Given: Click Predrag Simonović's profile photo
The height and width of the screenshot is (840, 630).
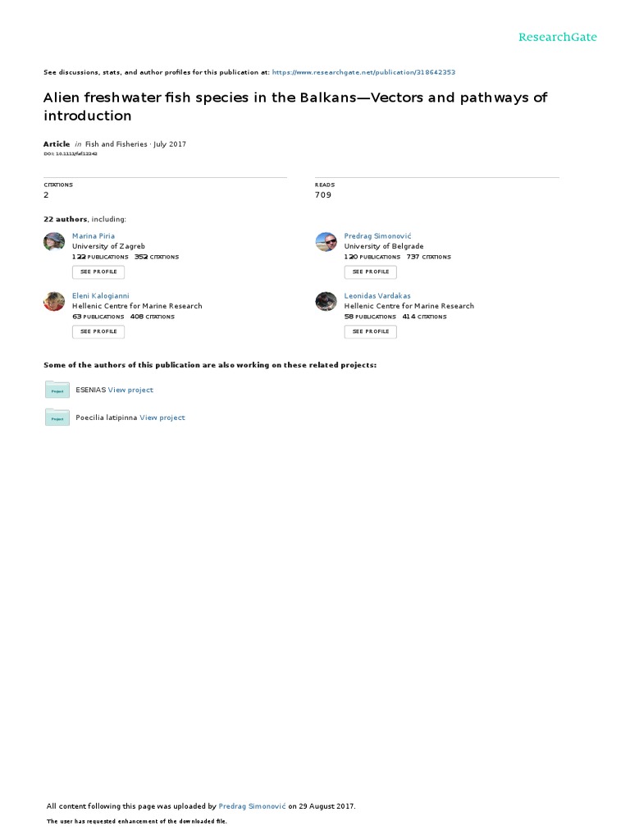Looking at the screenshot, I should tap(326, 242).
